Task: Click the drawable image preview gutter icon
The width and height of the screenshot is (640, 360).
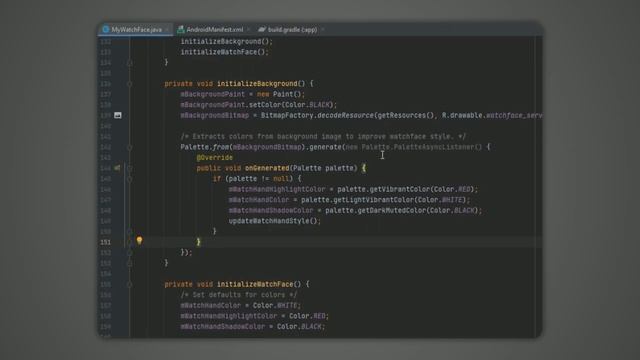Action: 118,115
